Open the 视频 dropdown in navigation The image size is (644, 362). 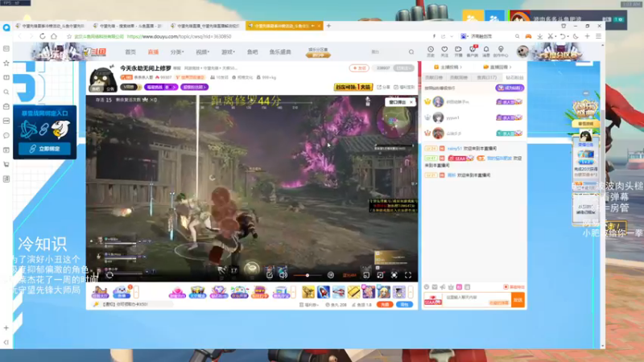click(203, 52)
